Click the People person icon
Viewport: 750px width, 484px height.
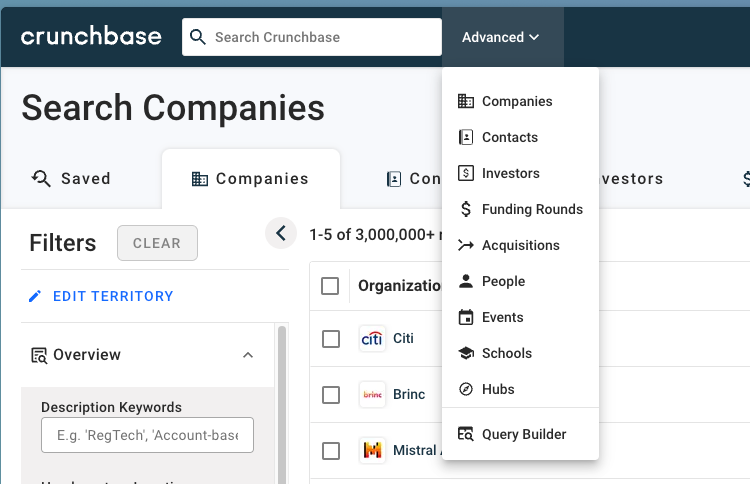coord(465,281)
